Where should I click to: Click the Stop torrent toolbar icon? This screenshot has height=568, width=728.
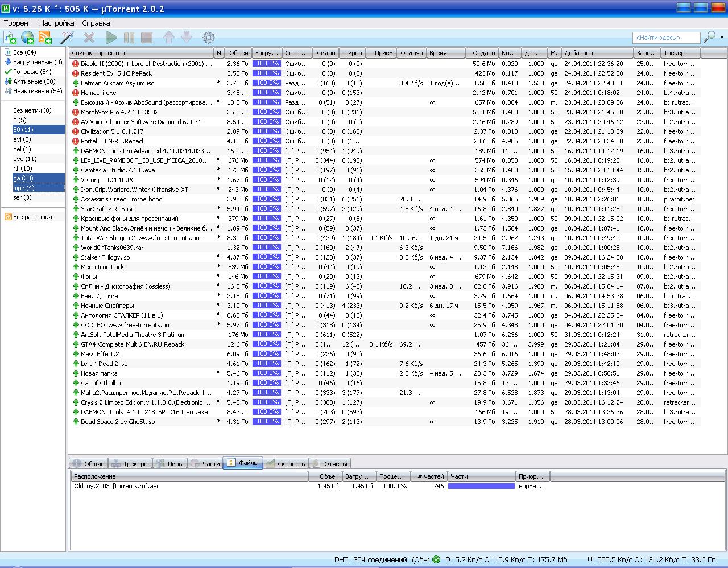[x=147, y=38]
